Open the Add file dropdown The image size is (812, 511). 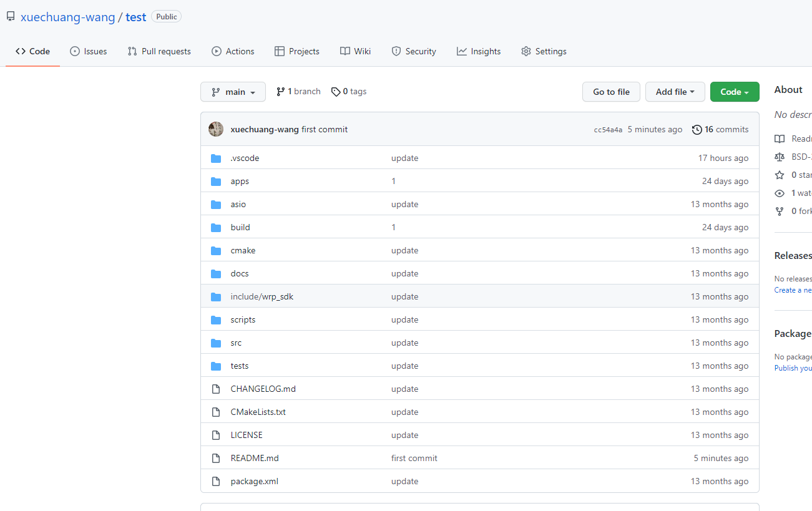pyautogui.click(x=675, y=92)
